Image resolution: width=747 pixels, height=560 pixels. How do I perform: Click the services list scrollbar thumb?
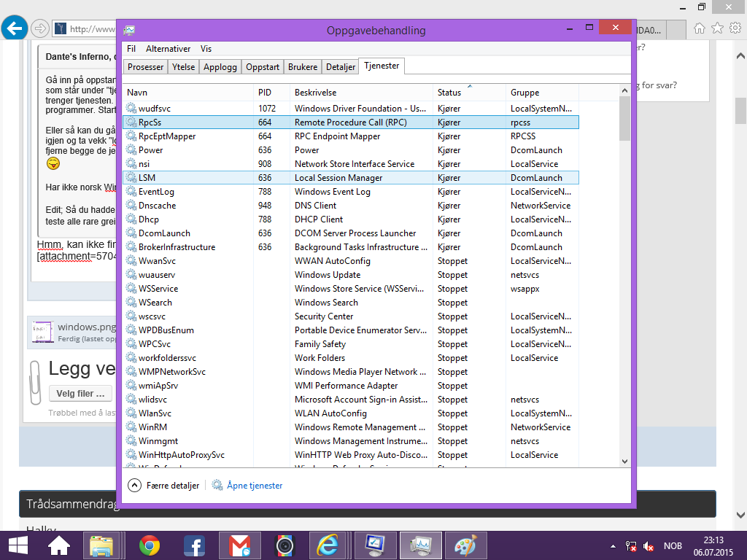click(624, 119)
